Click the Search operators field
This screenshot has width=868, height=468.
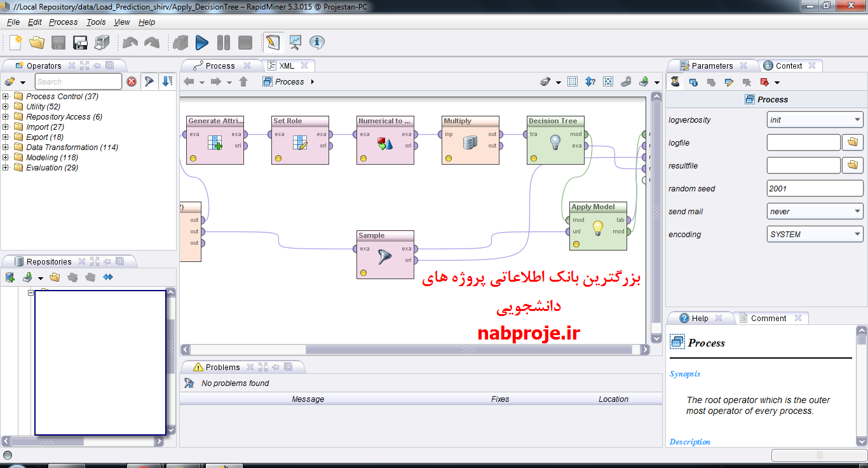click(78, 81)
